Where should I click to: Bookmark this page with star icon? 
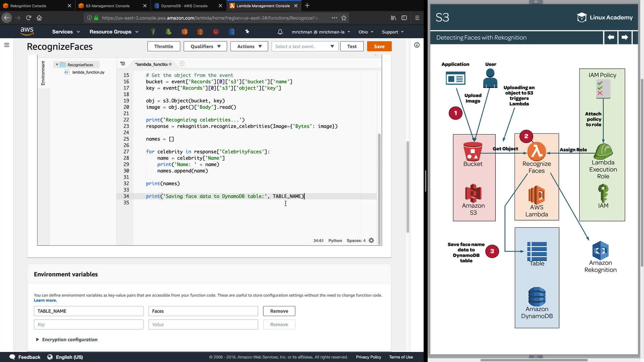click(344, 18)
